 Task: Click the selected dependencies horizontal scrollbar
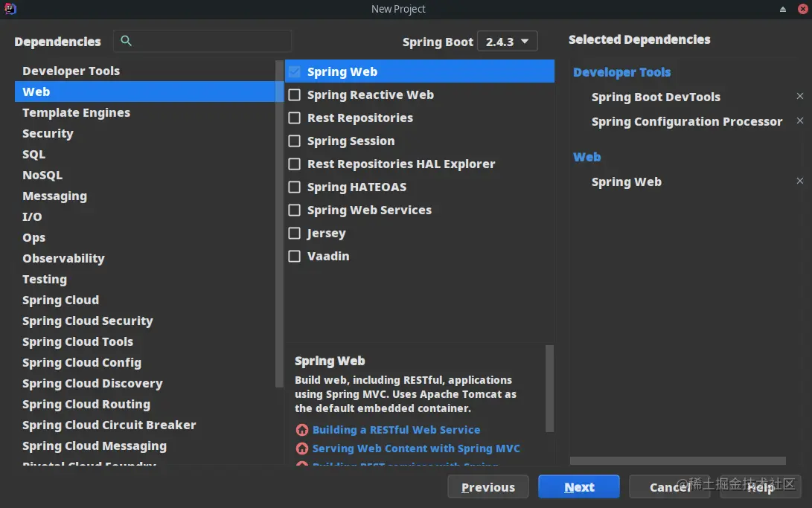[678, 460]
